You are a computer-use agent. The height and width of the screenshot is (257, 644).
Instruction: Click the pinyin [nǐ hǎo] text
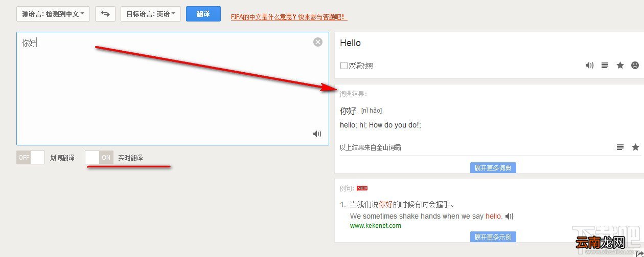pyautogui.click(x=372, y=111)
